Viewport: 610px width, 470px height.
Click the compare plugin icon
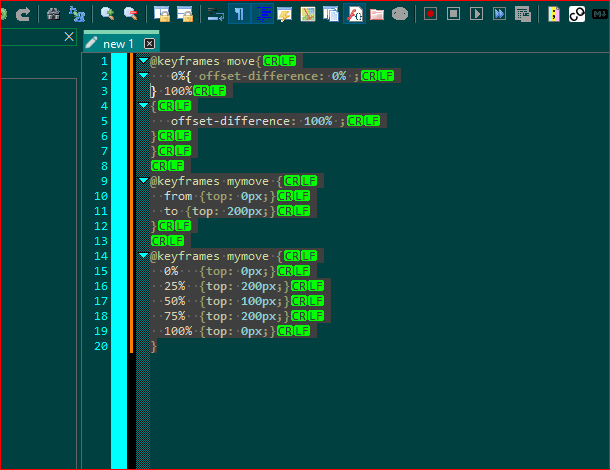577,14
